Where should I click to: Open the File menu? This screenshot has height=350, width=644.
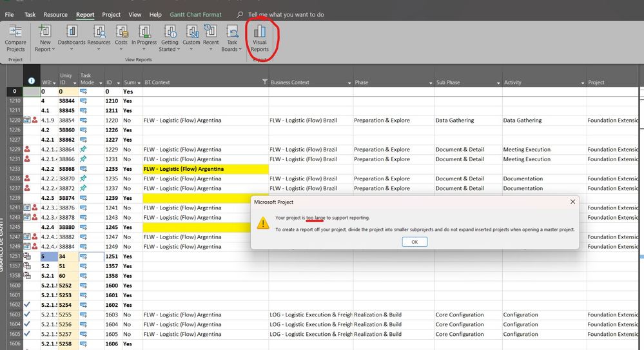(x=9, y=14)
